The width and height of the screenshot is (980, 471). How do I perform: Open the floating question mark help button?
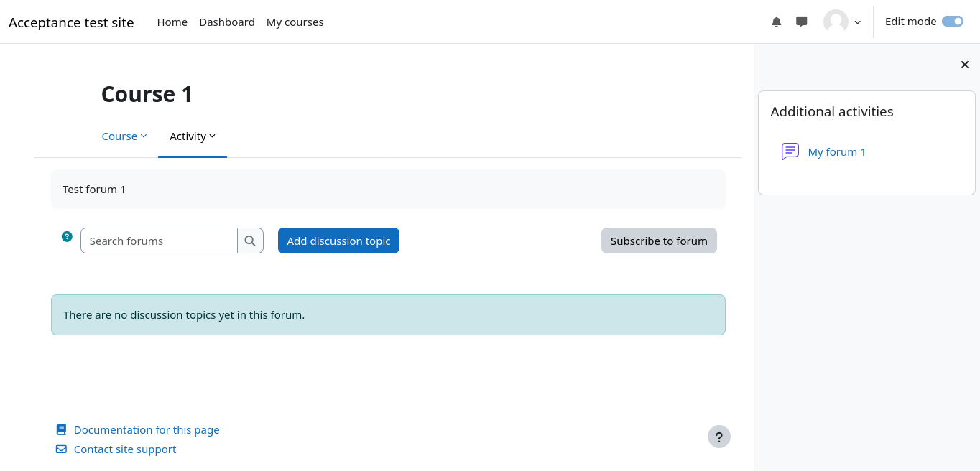(718, 437)
